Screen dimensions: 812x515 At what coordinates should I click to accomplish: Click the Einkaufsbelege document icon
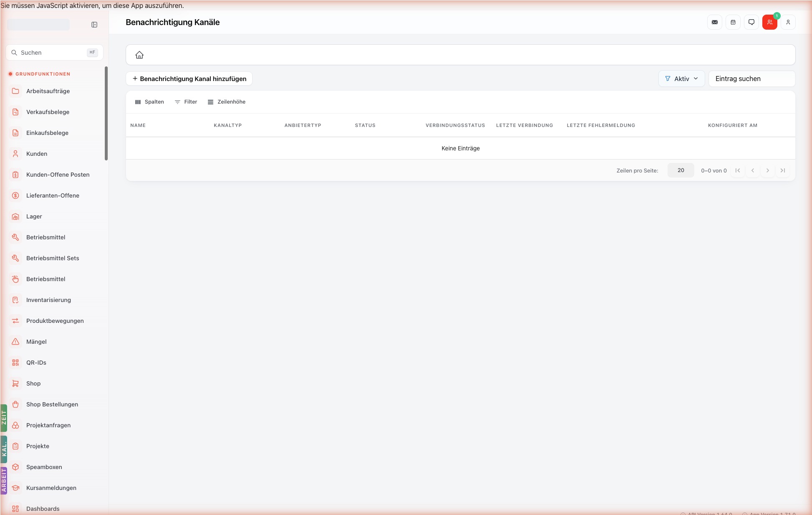pos(15,133)
